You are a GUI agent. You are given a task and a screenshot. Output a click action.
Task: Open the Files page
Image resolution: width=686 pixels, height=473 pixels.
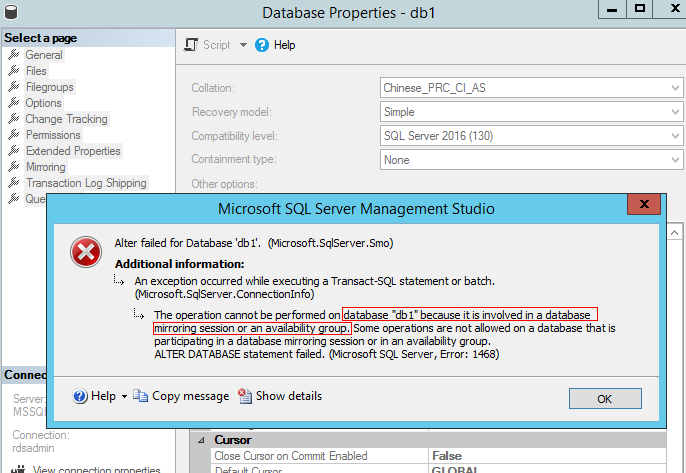point(36,71)
